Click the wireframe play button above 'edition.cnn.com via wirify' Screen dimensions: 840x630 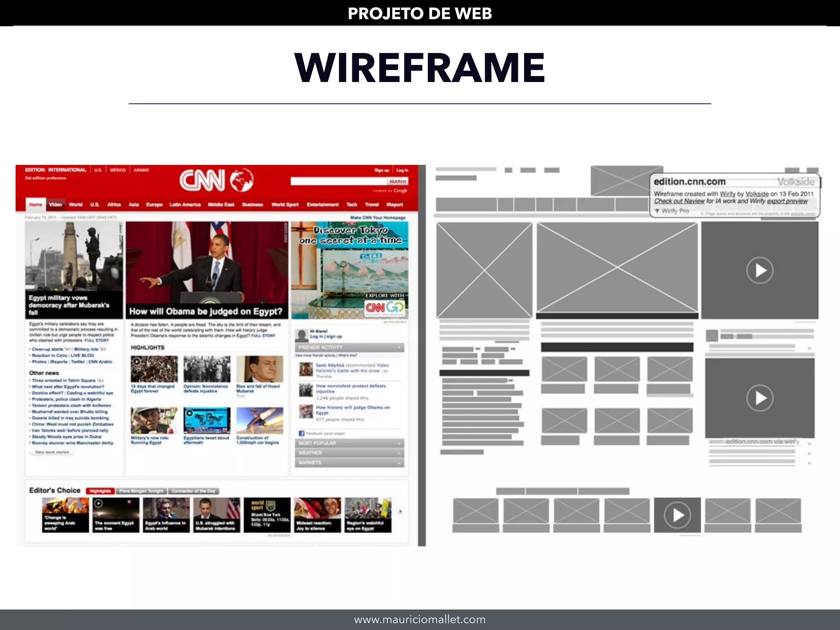click(x=760, y=398)
